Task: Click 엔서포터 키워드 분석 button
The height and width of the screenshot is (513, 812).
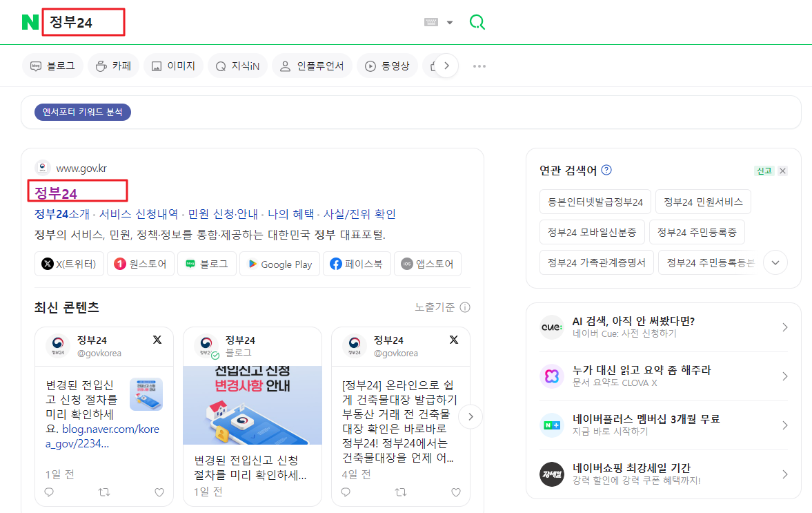Action: pos(83,112)
